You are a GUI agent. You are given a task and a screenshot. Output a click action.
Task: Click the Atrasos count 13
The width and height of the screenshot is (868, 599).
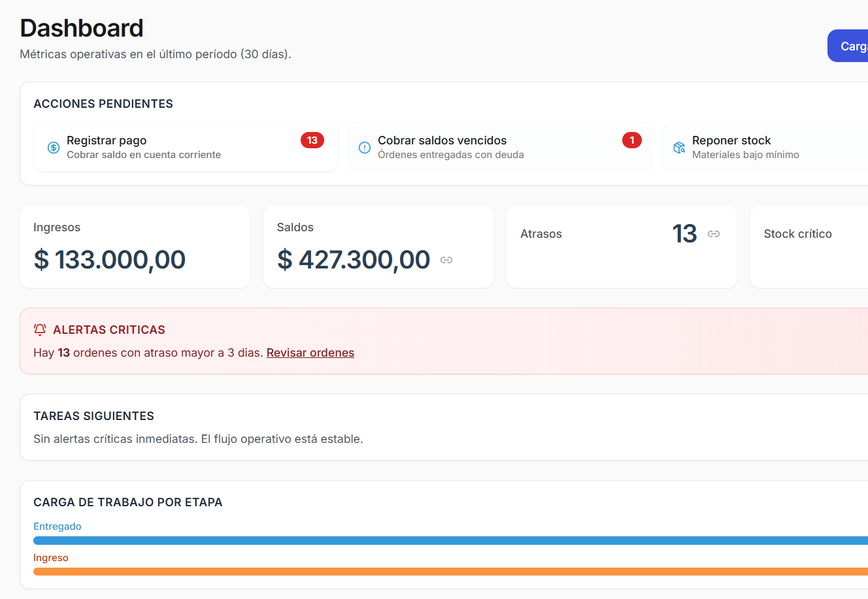(x=684, y=234)
